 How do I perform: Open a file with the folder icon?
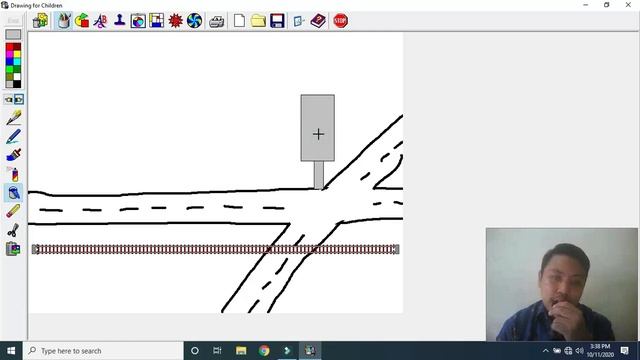point(258,20)
